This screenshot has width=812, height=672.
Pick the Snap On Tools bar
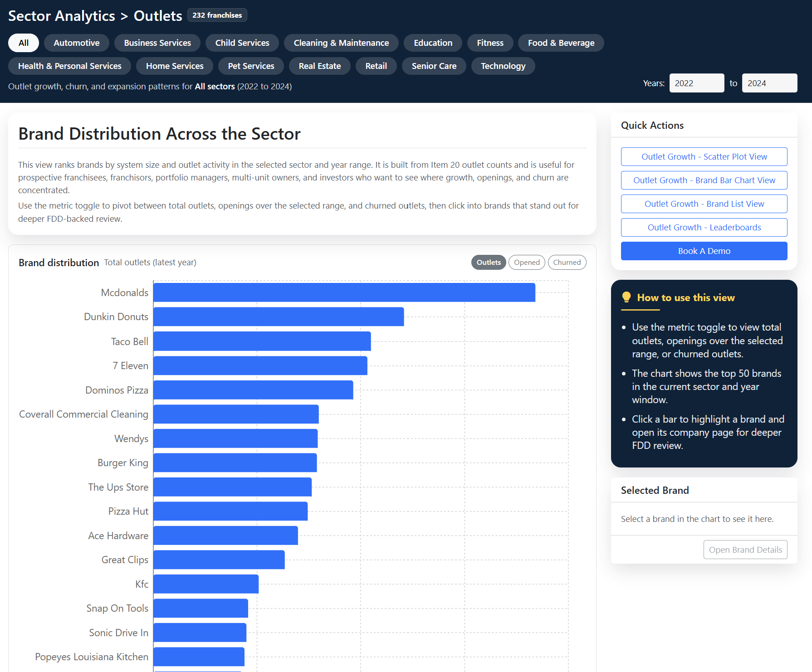point(201,608)
